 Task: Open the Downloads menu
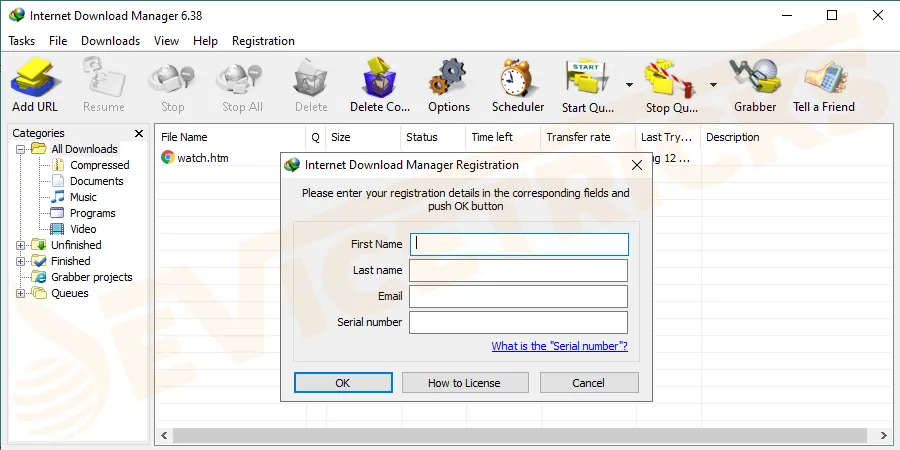[110, 41]
